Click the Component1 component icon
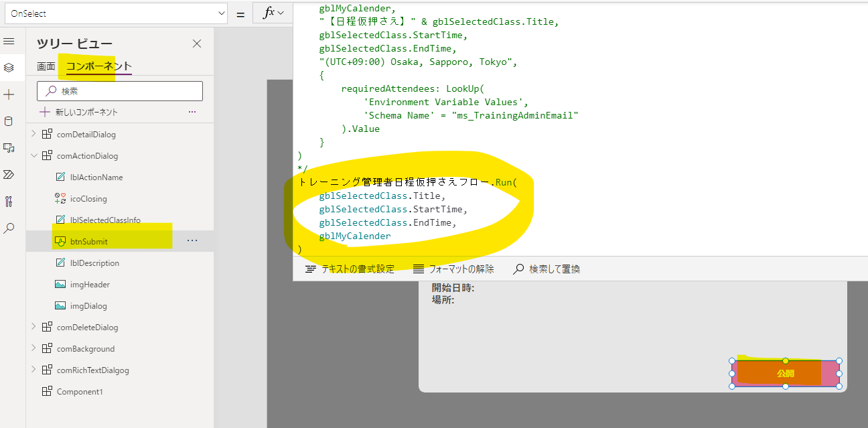 [x=47, y=392]
